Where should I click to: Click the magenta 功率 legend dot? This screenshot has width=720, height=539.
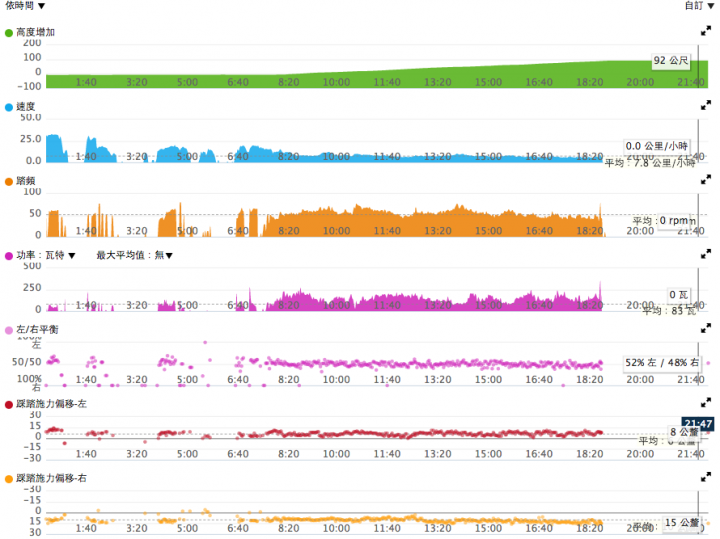(9, 256)
